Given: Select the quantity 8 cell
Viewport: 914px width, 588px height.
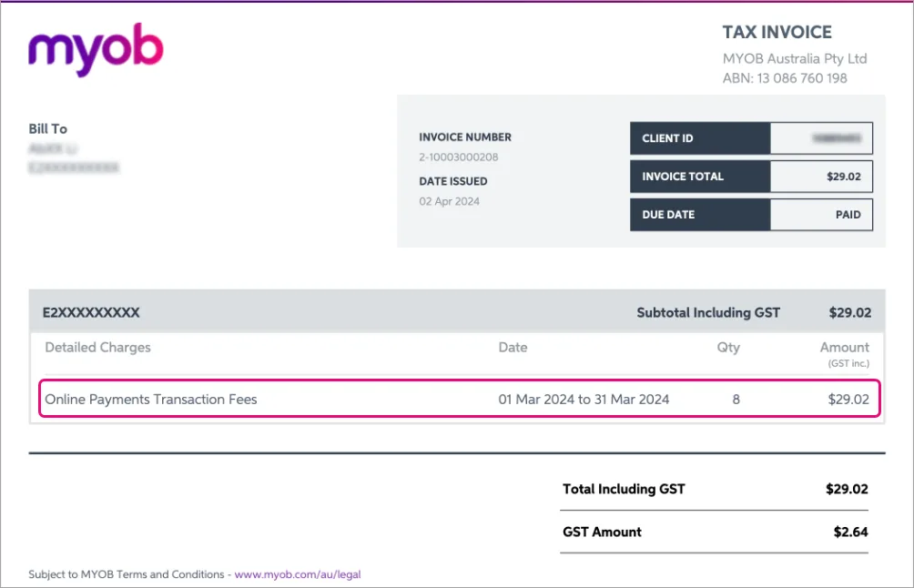Looking at the screenshot, I should [736, 400].
